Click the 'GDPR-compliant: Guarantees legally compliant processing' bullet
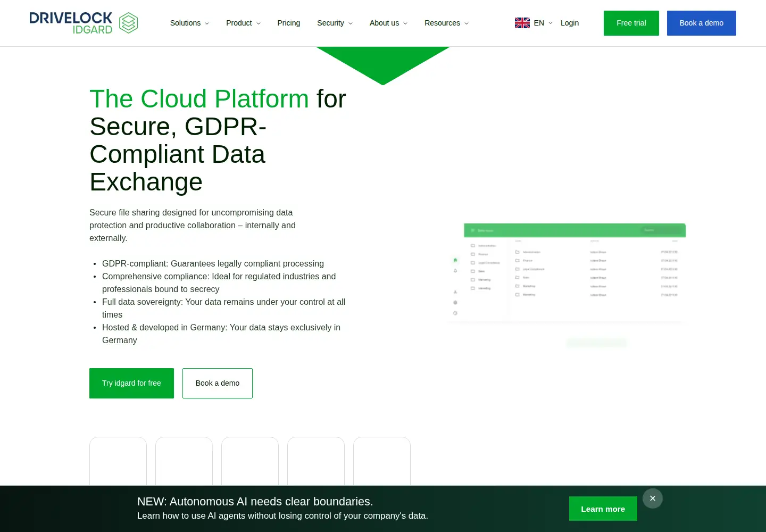766x532 pixels. (x=213, y=263)
